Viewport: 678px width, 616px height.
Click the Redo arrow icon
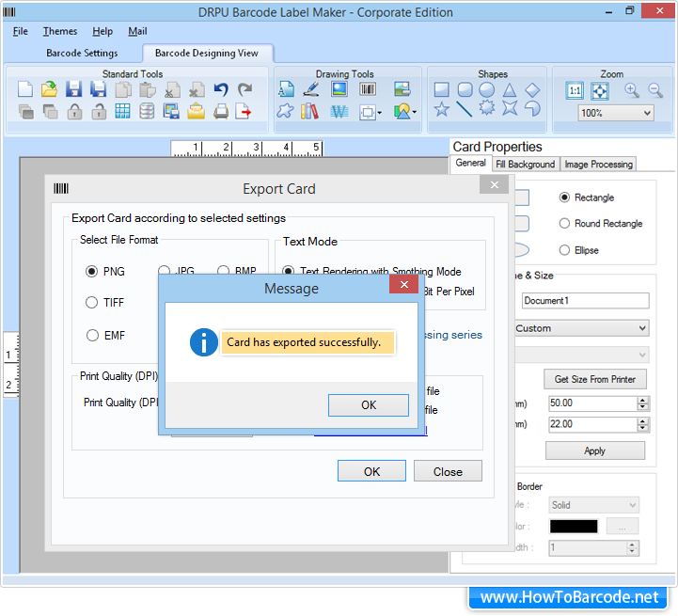(244, 89)
